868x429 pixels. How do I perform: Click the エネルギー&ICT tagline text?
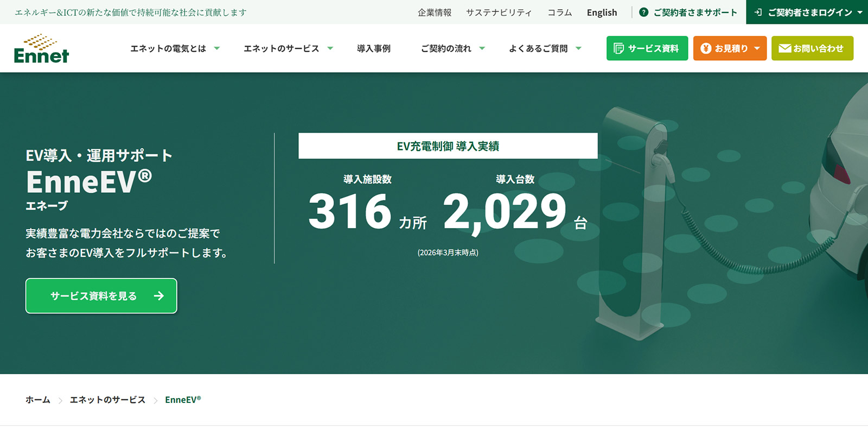tap(131, 12)
